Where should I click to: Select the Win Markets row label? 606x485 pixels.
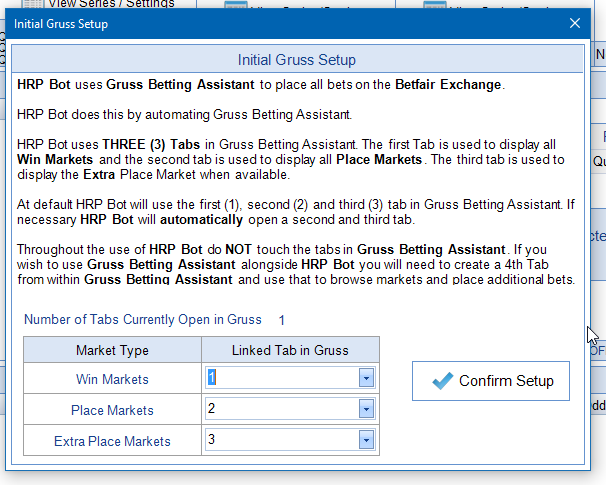click(112, 379)
